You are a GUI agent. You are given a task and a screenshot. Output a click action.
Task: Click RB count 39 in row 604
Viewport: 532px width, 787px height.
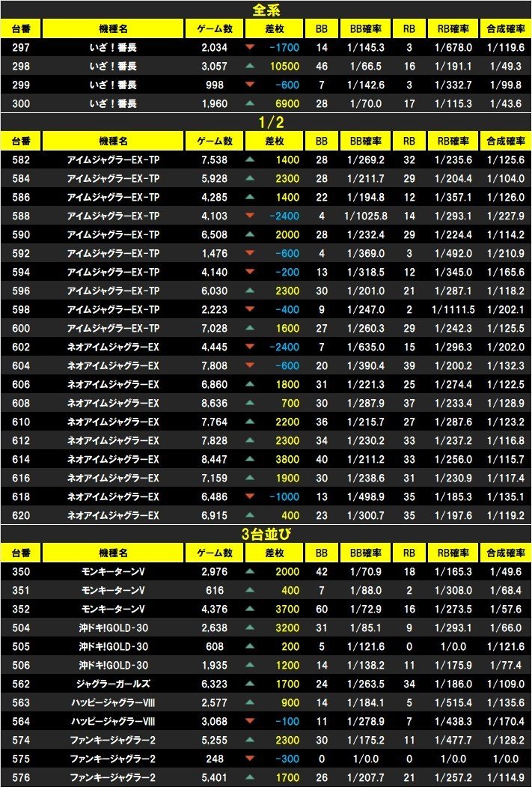[x=409, y=366]
